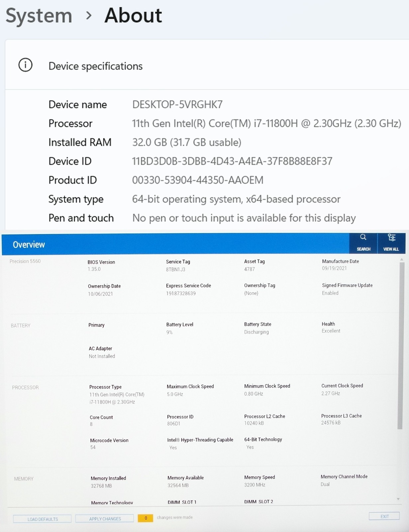Click the Processor L3 Cache 24576 kB

click(331, 423)
